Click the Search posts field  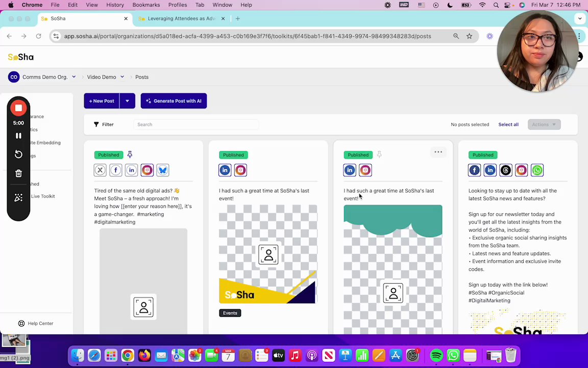(196, 124)
